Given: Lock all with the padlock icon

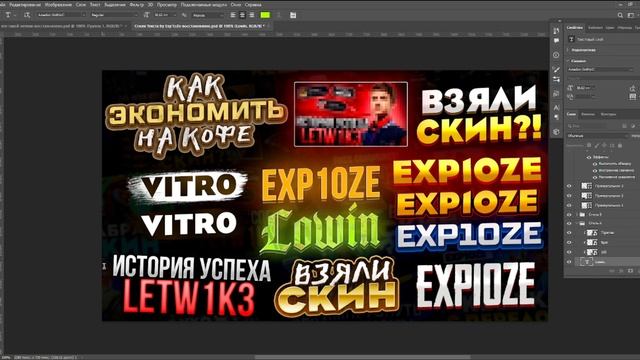Looking at the screenshot, I should [620, 145].
